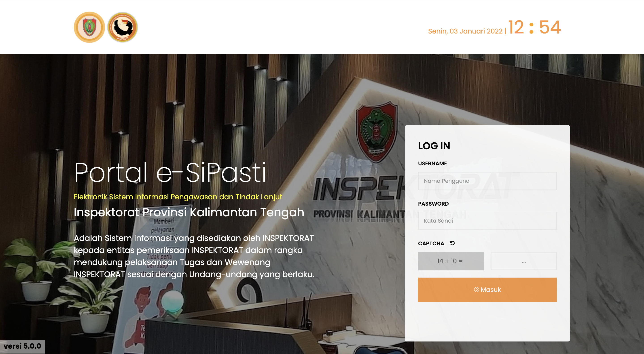
Task: Click the 14 + 10 captcha question box
Action: (451, 261)
